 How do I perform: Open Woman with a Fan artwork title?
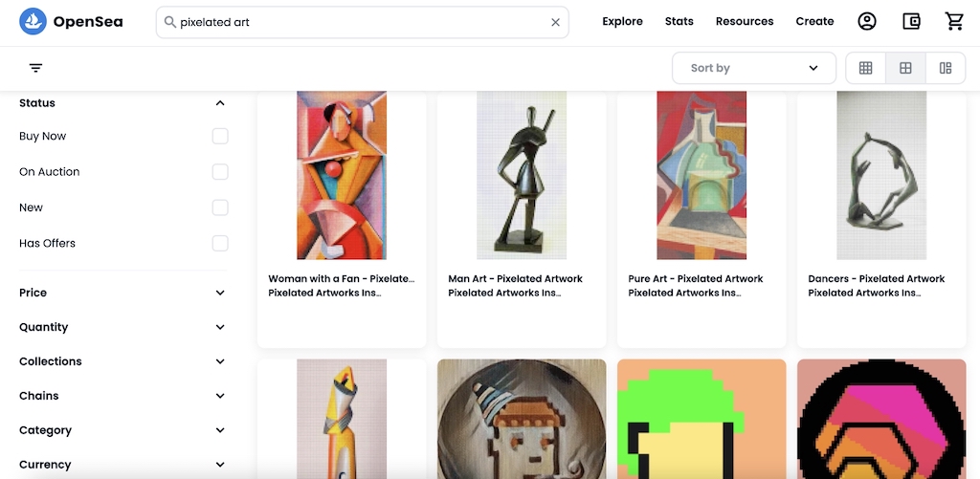tap(341, 279)
